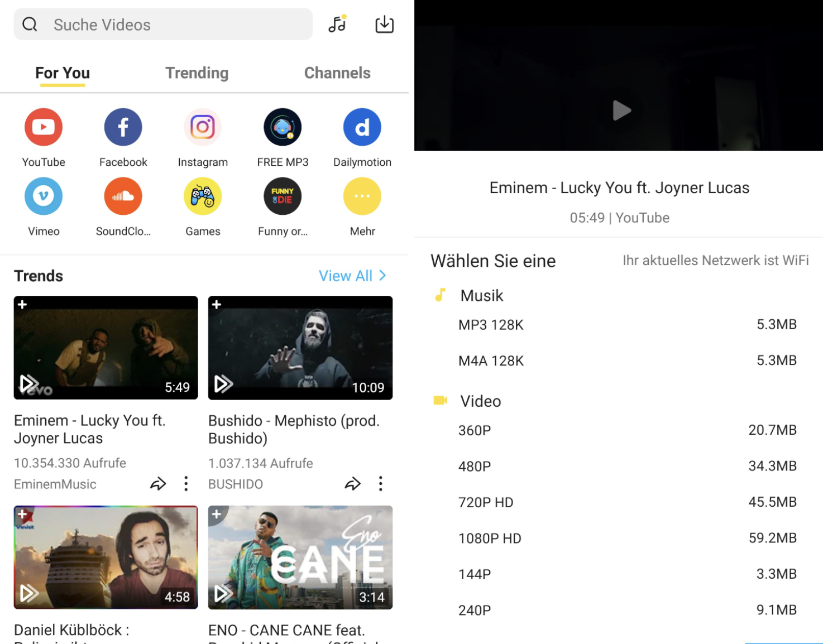Image resolution: width=823 pixels, height=644 pixels.
Task: Open the Instagram site shortcut
Action: (203, 127)
